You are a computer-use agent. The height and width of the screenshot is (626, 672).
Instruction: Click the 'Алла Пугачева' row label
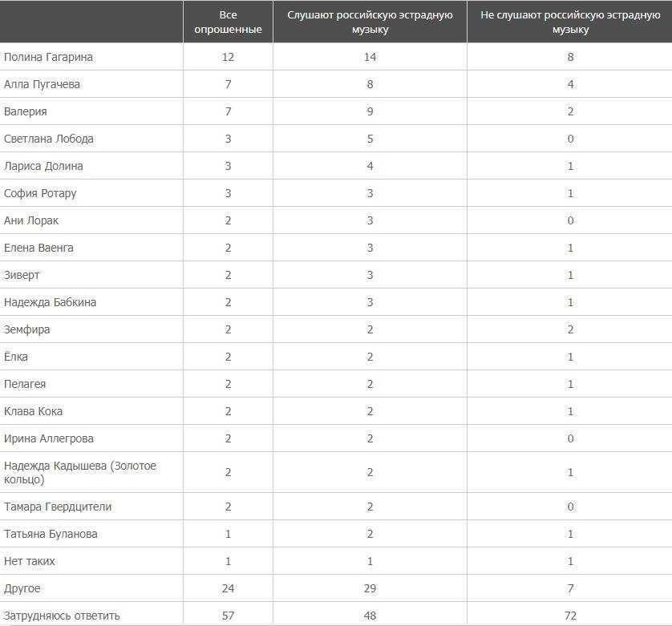tap(42, 84)
